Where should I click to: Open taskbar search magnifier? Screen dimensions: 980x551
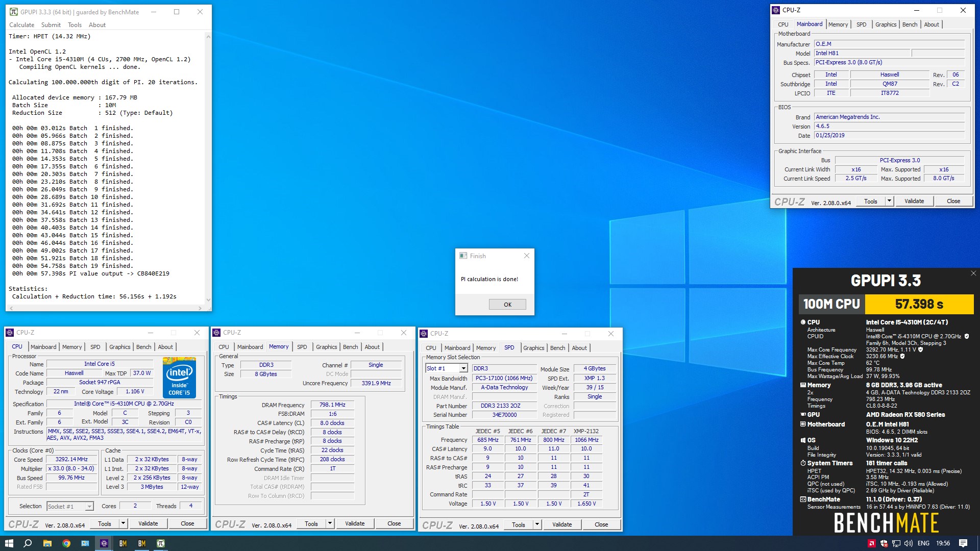tap(28, 543)
